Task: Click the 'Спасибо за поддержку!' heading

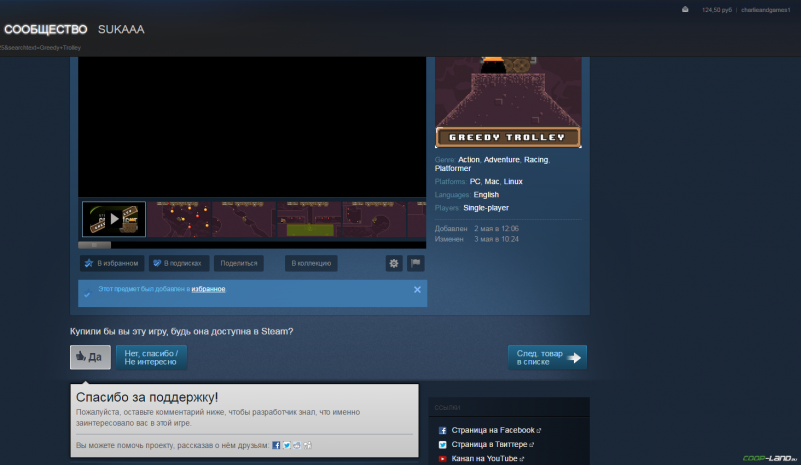Action: (147, 397)
